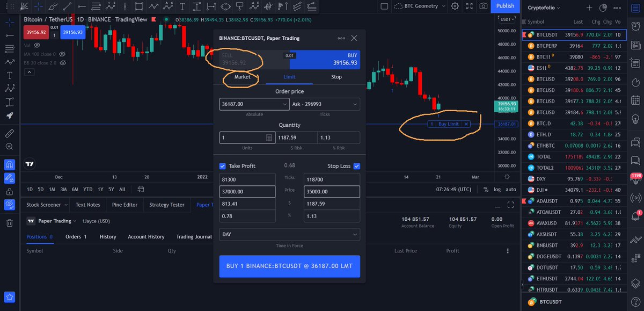Uncheck the Take Profit checkbox
Viewport: 644px width, 311px height.
[223, 166]
